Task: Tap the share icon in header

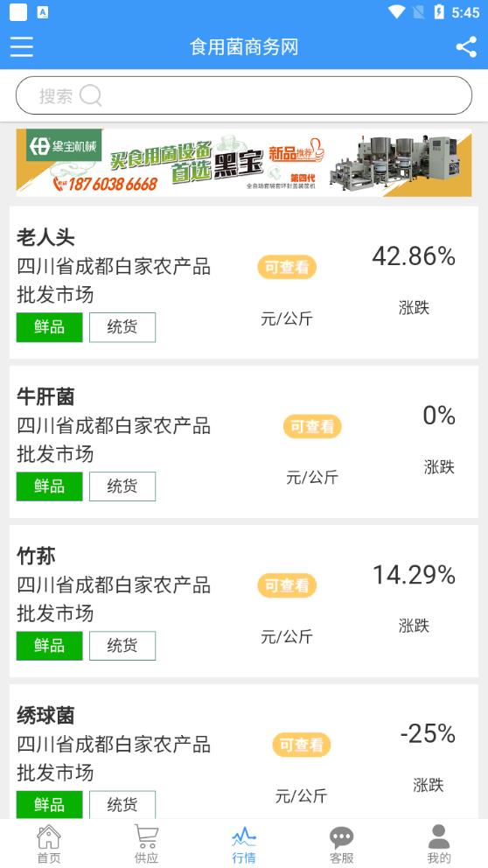Action: pos(466,47)
